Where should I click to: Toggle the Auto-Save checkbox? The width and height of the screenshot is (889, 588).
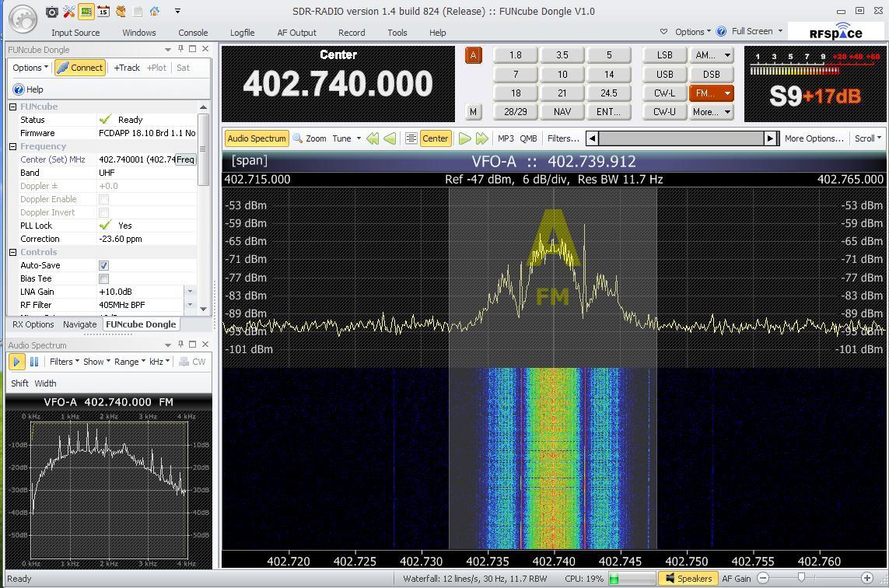pyautogui.click(x=103, y=265)
